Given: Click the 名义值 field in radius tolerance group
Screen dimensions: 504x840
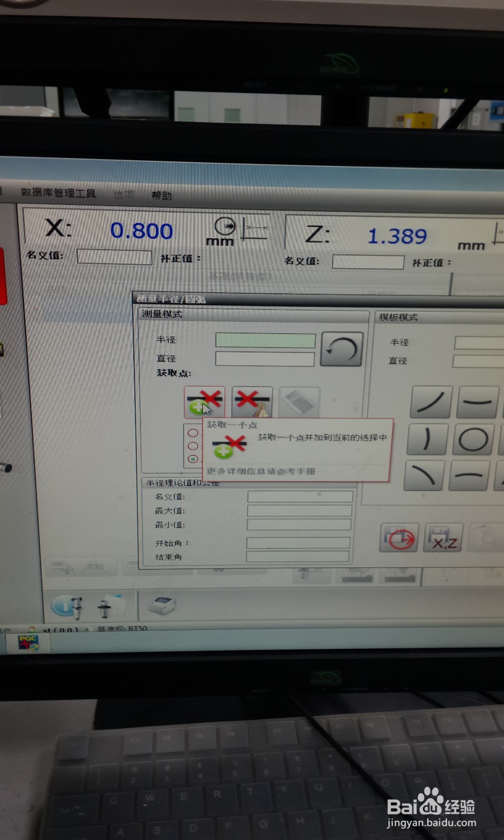Looking at the screenshot, I should click(x=300, y=497).
